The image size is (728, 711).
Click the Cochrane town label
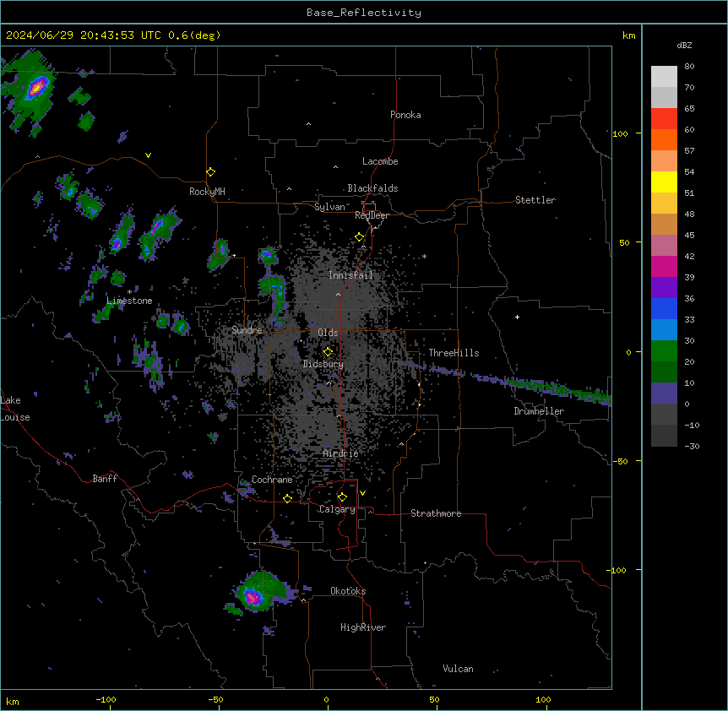272,480
